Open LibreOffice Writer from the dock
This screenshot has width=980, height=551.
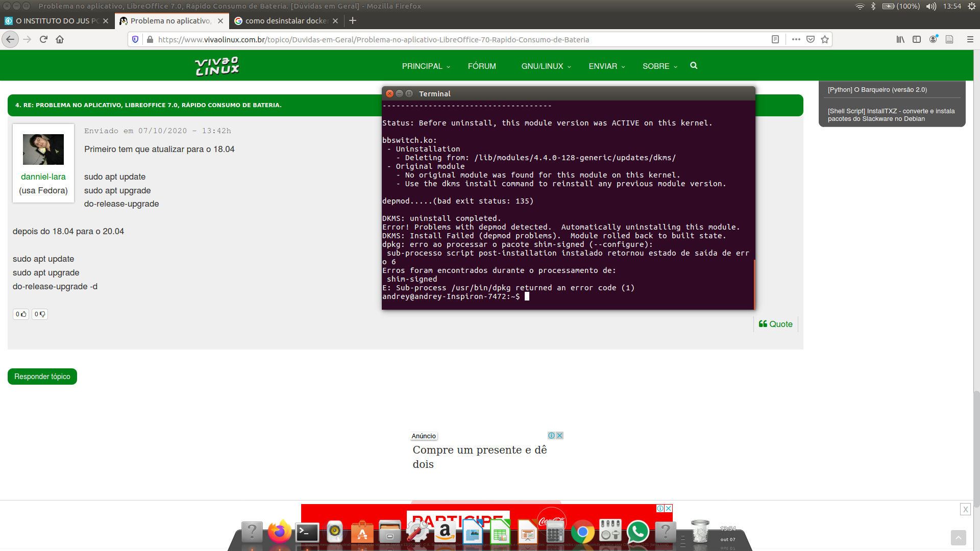pos(473,532)
